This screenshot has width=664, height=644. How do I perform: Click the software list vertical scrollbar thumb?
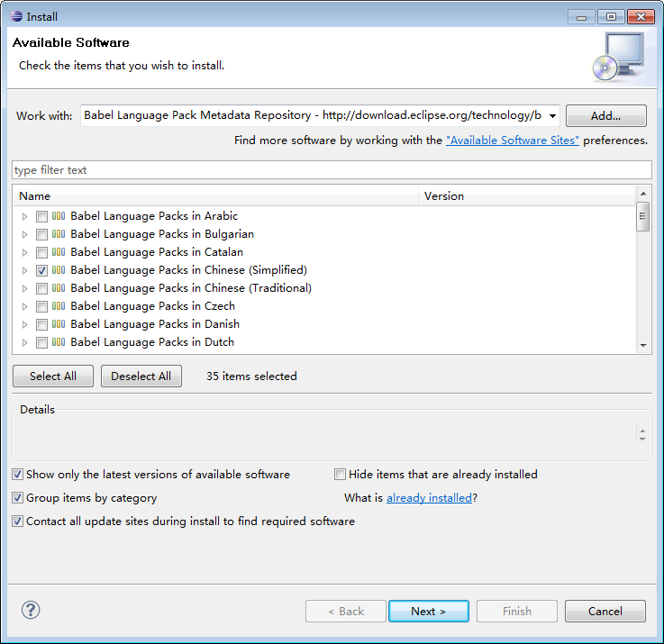643,217
